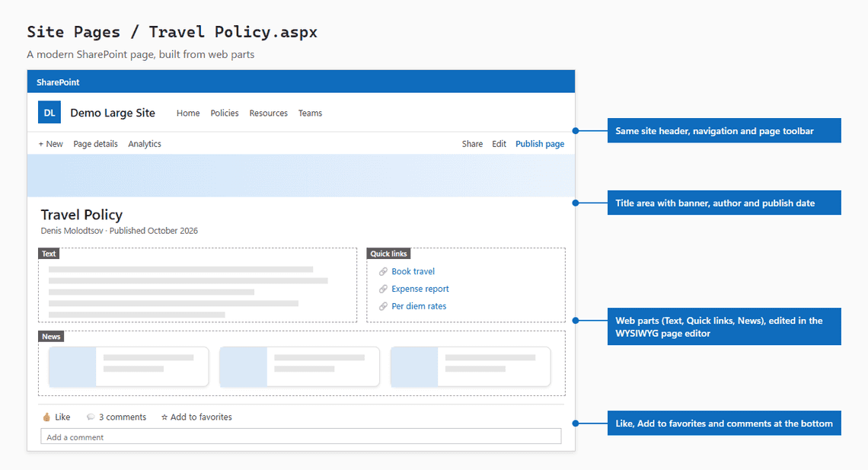Click the 'Title area with banner' callout
868x470 pixels.
point(724,203)
